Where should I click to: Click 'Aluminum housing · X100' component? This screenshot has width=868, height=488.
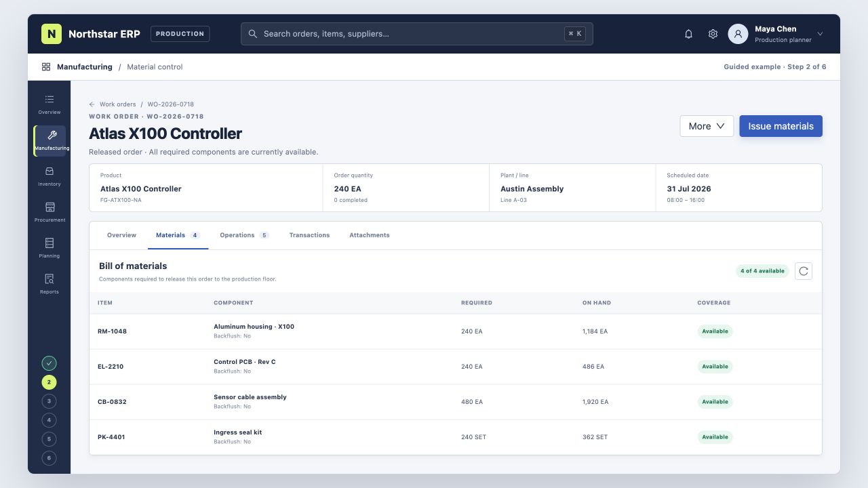click(254, 327)
